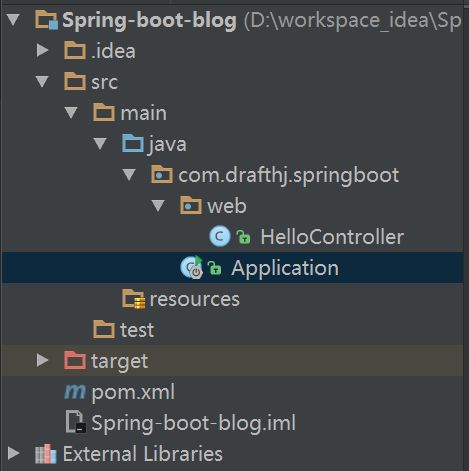Select the resources folder name
The image size is (469, 471).
(x=195, y=299)
